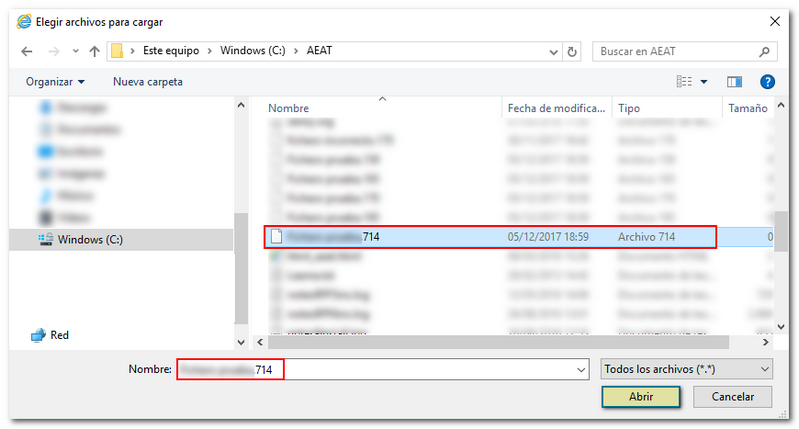
Task: Sort by the Fecha de modificación column
Action: pos(555,108)
